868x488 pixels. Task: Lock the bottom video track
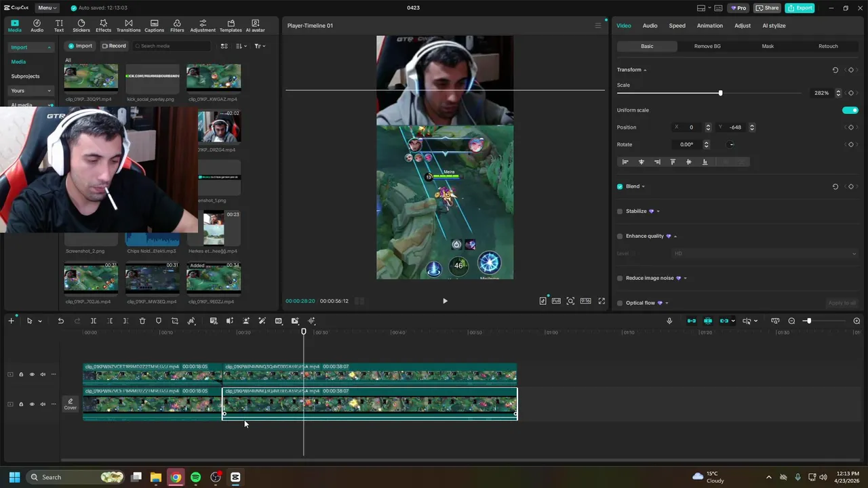(x=21, y=404)
